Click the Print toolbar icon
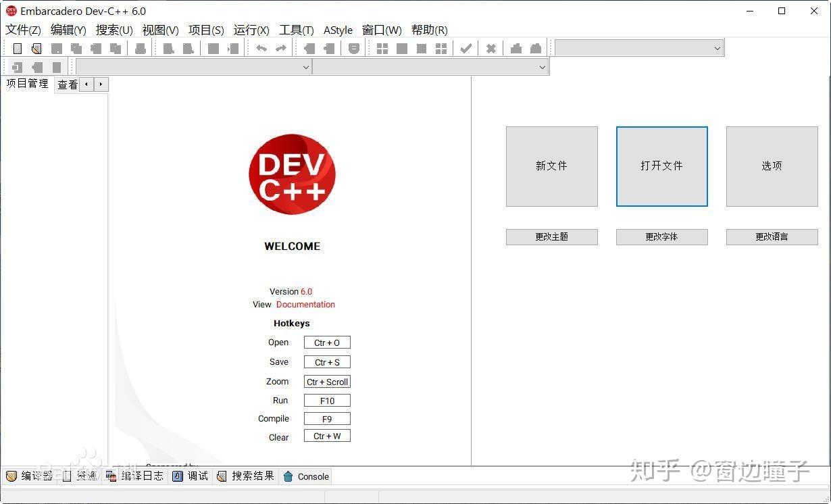This screenshot has height=504, width=831. click(141, 48)
